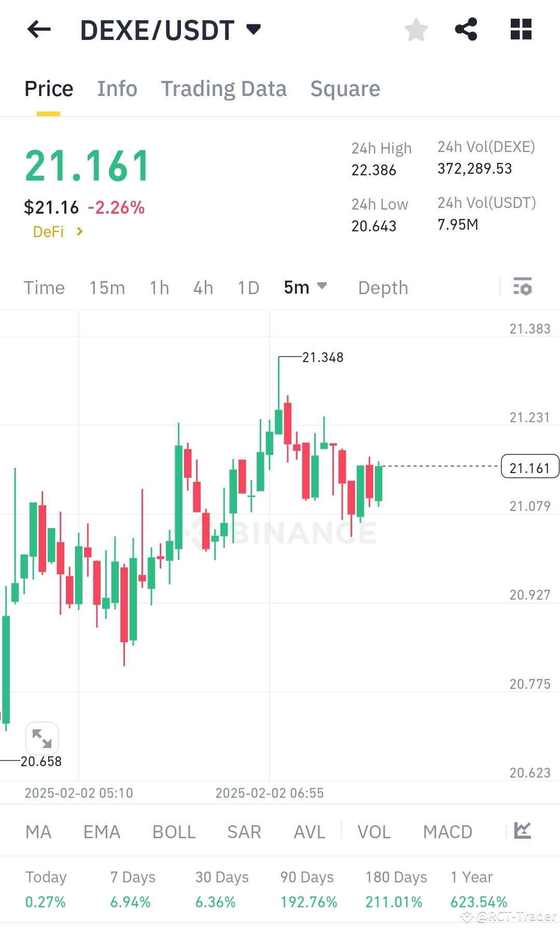Toggle the BOLL indicator on
The image size is (560, 928).
(173, 831)
